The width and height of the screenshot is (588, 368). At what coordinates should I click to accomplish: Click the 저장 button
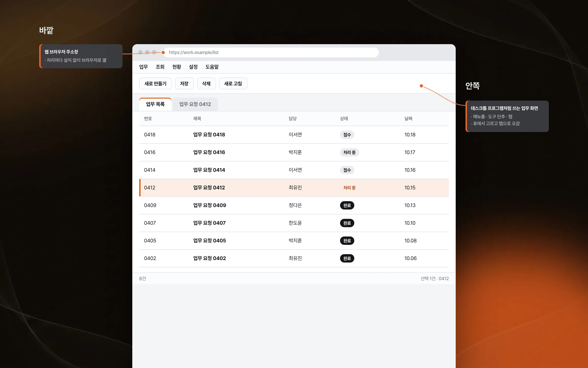[x=184, y=84]
